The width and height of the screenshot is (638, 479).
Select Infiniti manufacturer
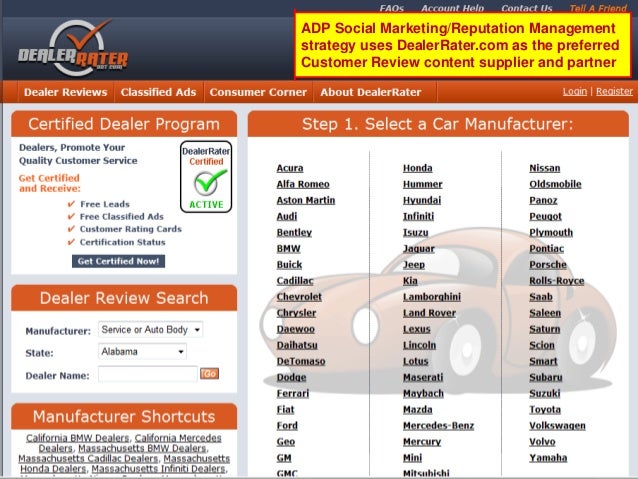tap(418, 217)
